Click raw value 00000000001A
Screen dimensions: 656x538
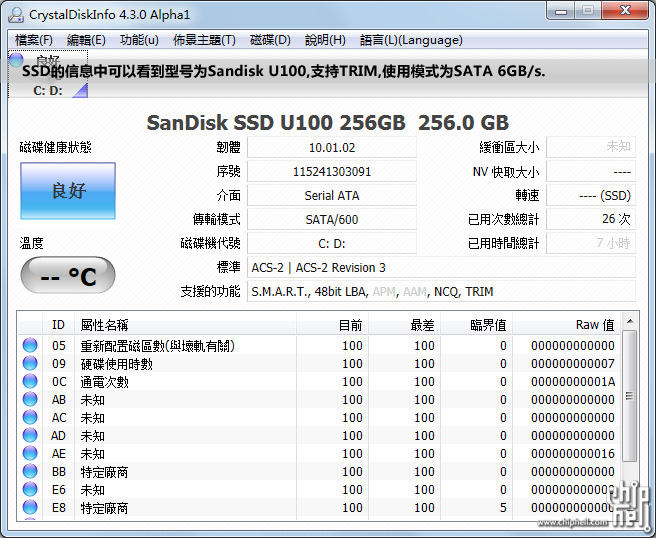click(573, 382)
